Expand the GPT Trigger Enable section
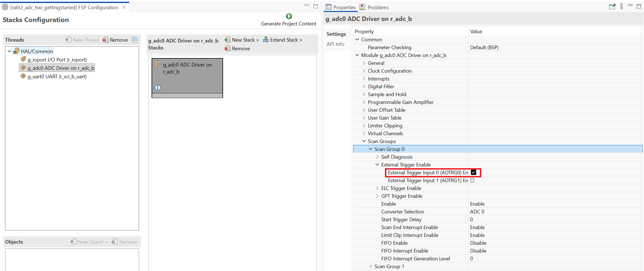 pyautogui.click(x=377, y=196)
